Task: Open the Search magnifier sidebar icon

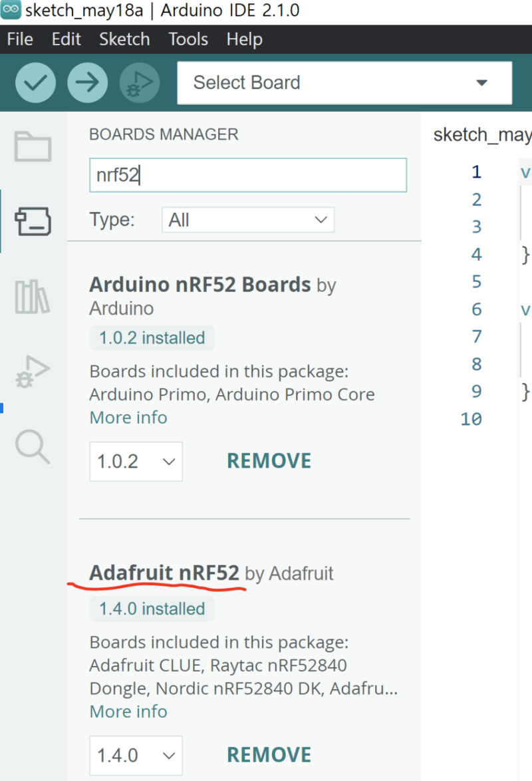Action: [33, 447]
